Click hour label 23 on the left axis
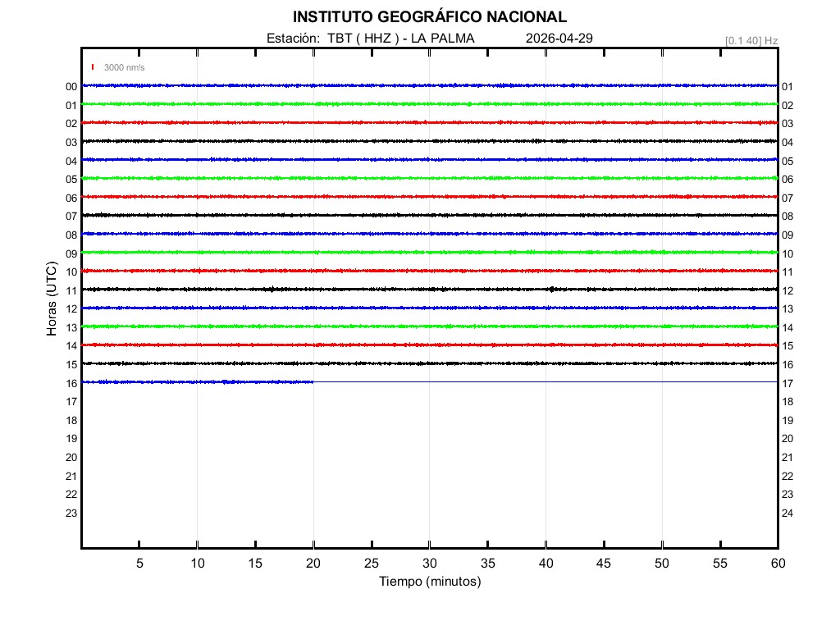The width and height of the screenshot is (840, 630). (x=71, y=514)
